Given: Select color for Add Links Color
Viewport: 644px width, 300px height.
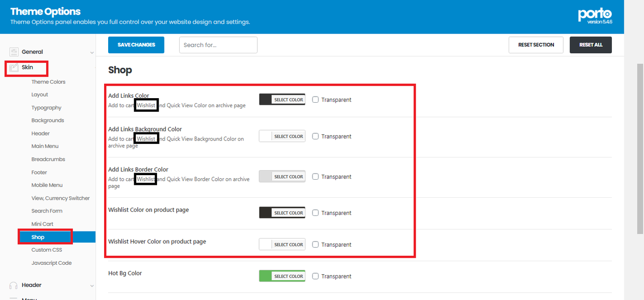Looking at the screenshot, I should 282,100.
